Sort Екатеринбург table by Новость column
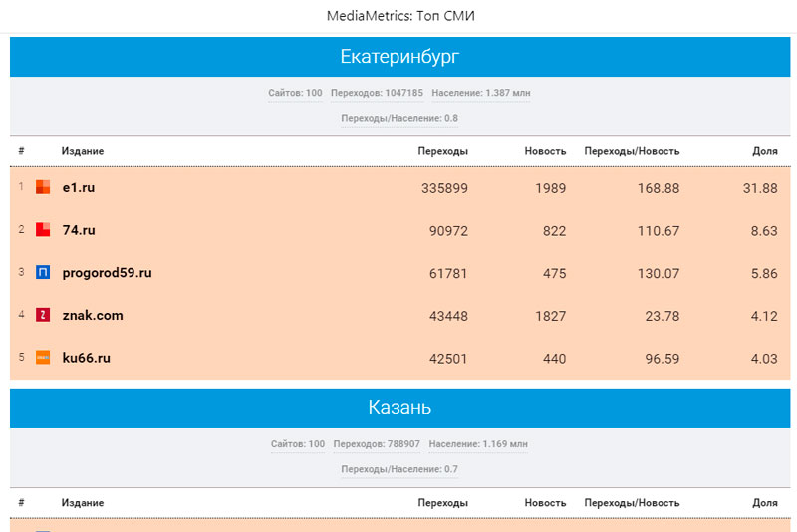Viewport: 797px width, 532px height. [545, 151]
